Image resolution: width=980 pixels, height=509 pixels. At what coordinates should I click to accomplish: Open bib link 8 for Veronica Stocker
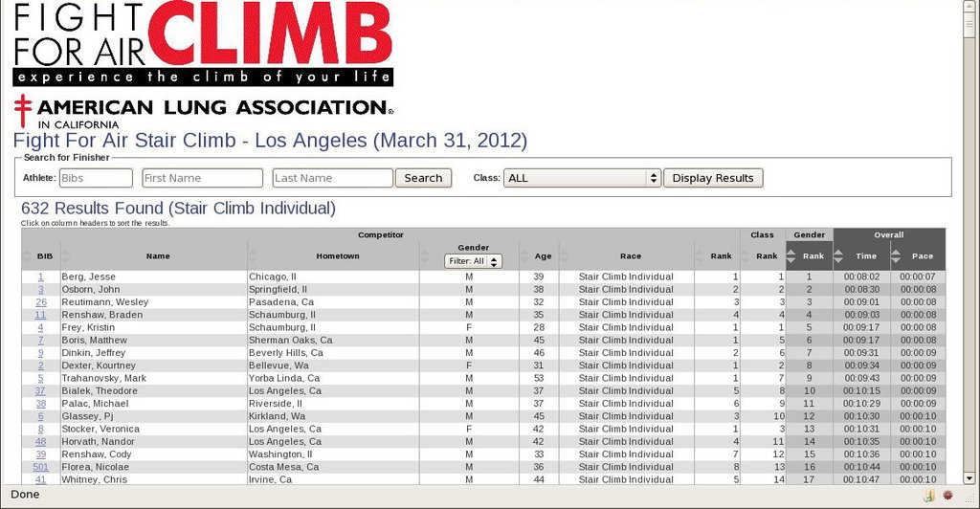(x=40, y=429)
